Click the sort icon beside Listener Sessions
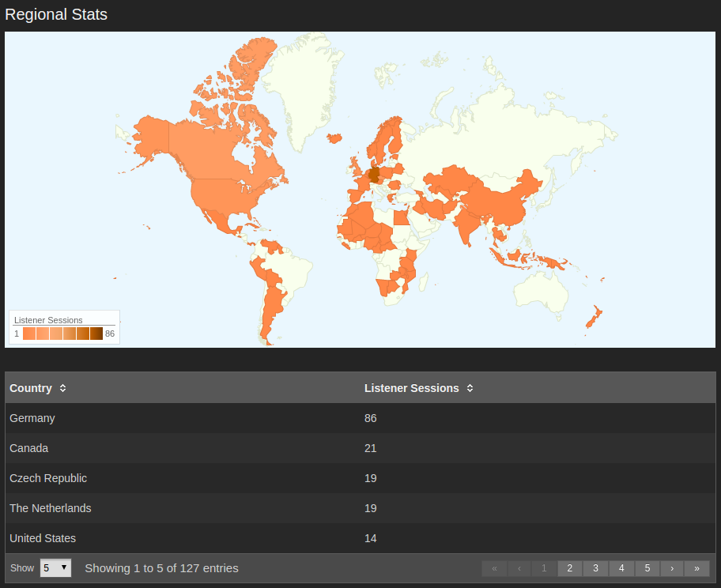 pyautogui.click(x=470, y=388)
